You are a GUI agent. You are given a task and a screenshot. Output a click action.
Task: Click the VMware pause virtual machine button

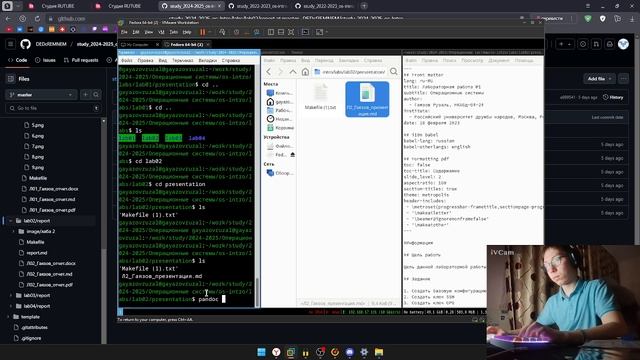click(x=202, y=32)
